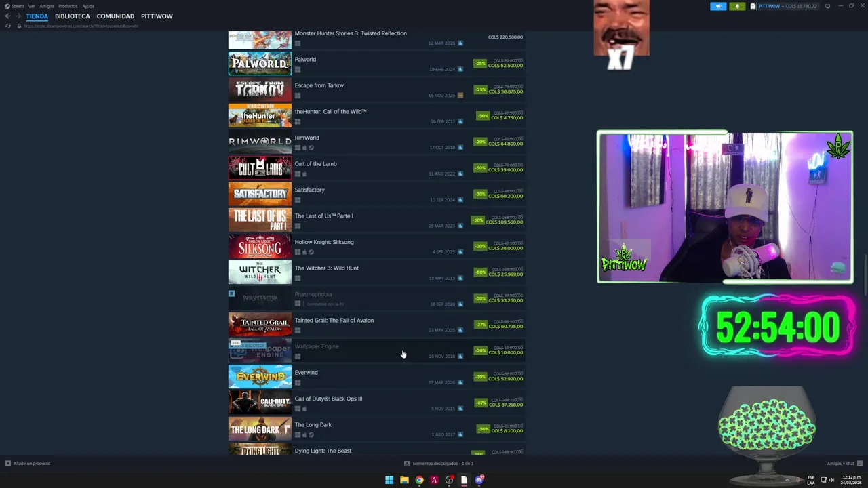The image size is (868, 488).
Task: Click The Witcher 3: Wild Hunt thumbnail
Action: coord(260,272)
